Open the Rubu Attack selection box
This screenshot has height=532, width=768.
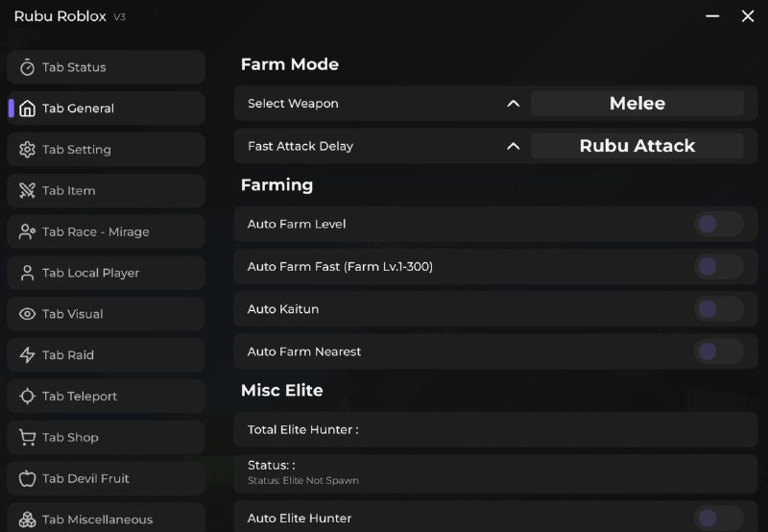pos(636,146)
